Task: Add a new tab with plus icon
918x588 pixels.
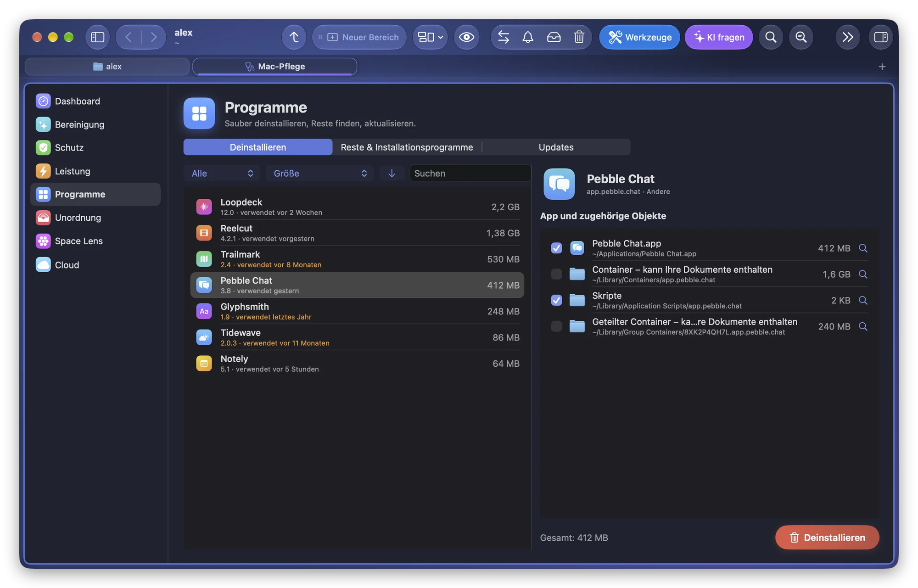Action: click(882, 67)
